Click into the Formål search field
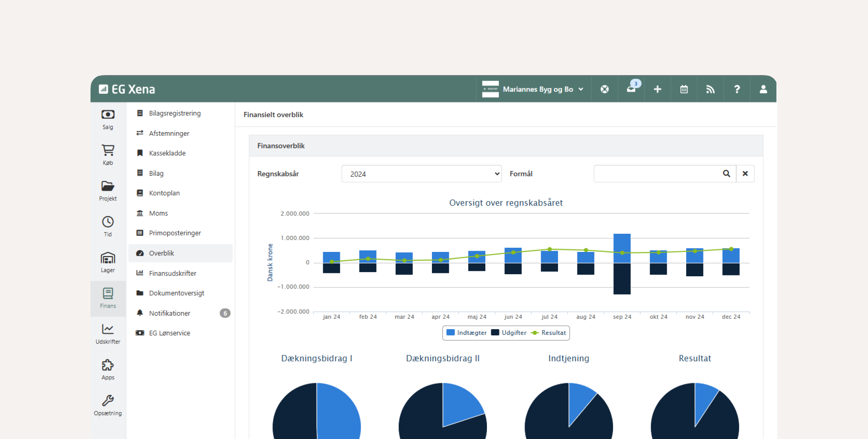 coord(657,174)
